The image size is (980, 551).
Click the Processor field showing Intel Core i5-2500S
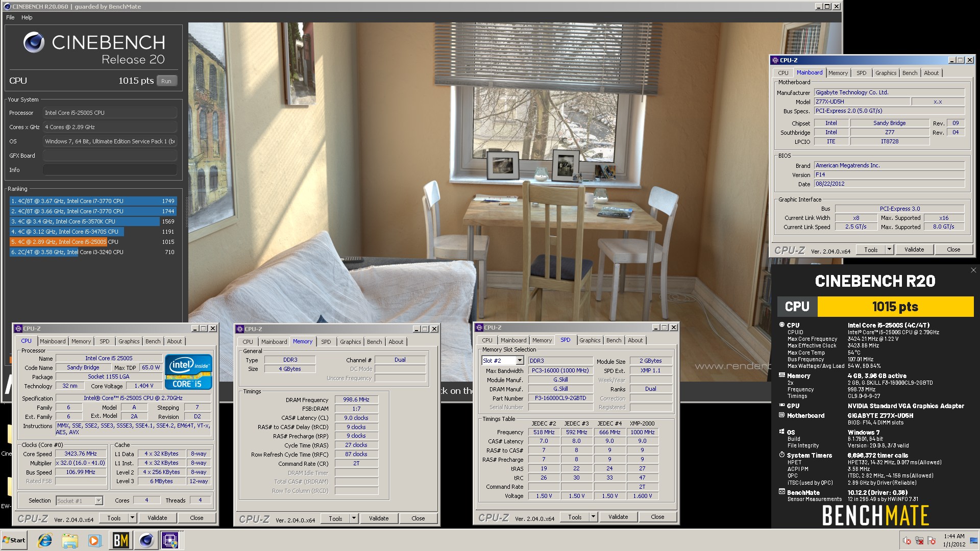pyautogui.click(x=110, y=113)
